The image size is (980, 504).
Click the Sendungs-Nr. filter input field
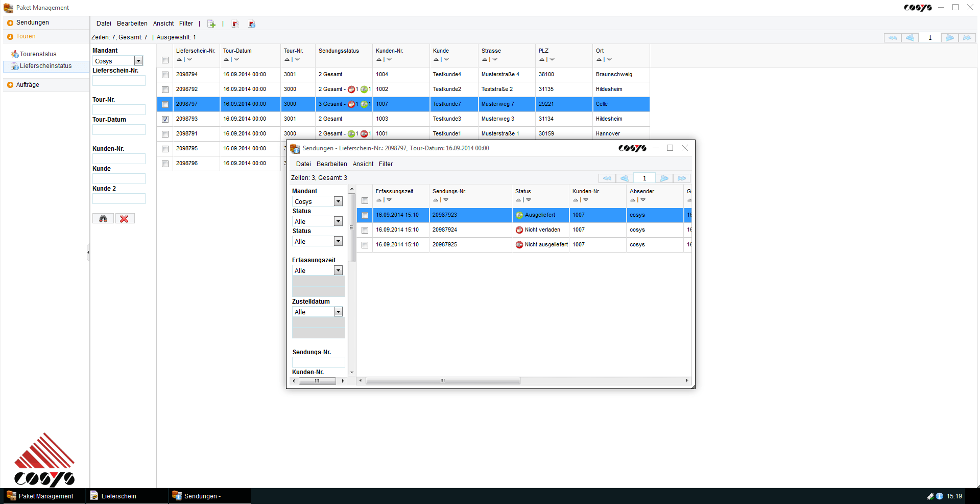tap(319, 362)
